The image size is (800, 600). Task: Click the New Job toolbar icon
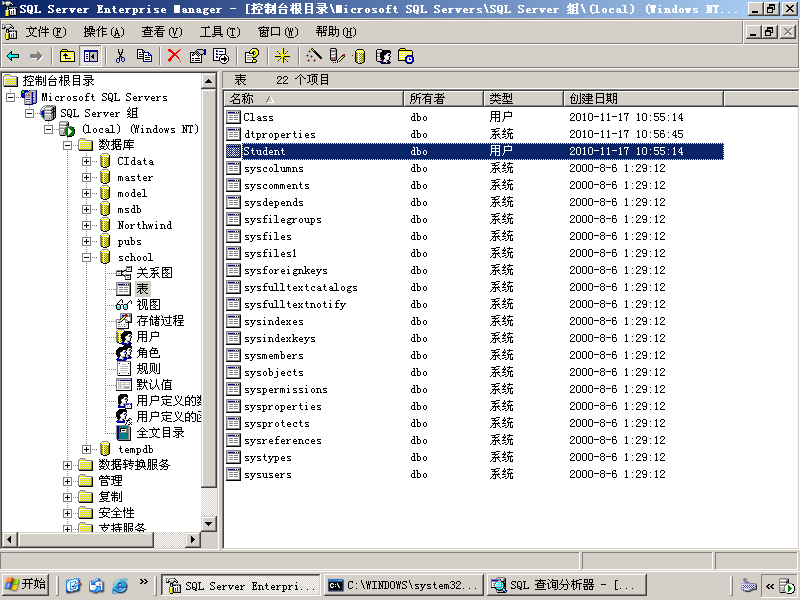(x=406, y=56)
